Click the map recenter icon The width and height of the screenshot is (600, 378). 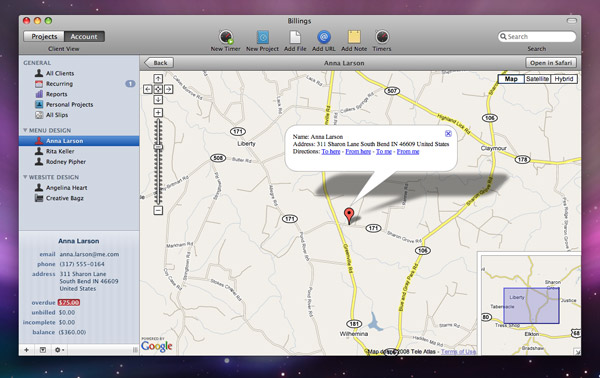(x=158, y=89)
